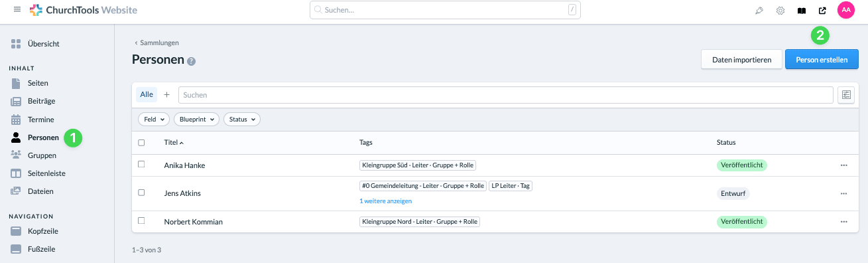Open the Status filter dropdown
Screen dimensions: 868x263
click(242, 120)
